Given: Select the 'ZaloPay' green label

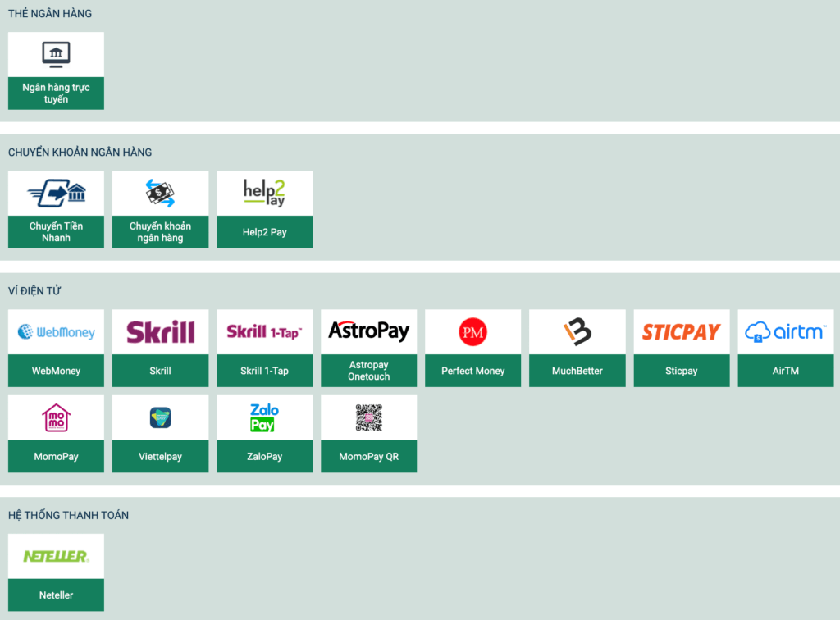Looking at the screenshot, I should pyautogui.click(x=265, y=456).
